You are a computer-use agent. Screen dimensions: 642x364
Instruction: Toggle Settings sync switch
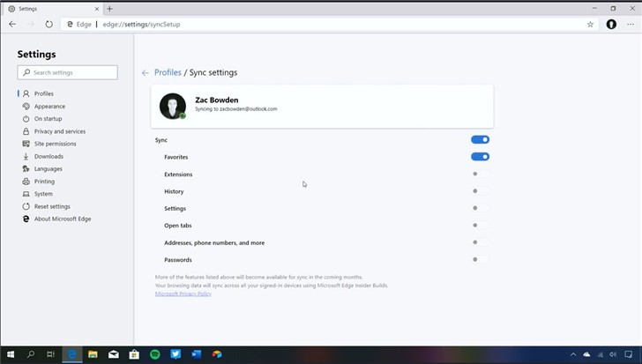pos(480,208)
